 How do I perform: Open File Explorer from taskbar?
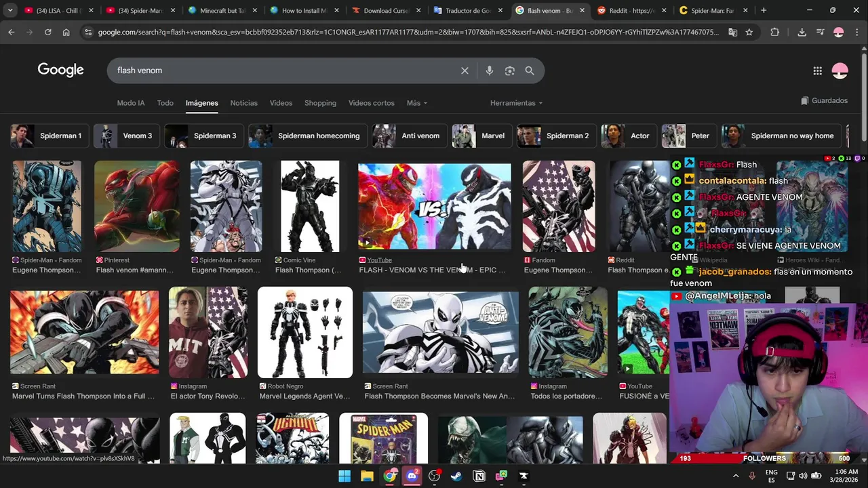pos(367,476)
